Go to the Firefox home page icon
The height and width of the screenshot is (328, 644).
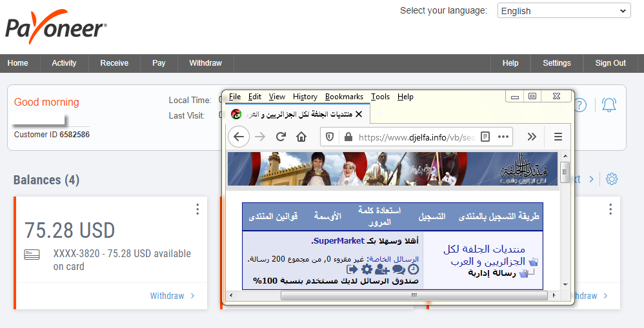pos(301,137)
